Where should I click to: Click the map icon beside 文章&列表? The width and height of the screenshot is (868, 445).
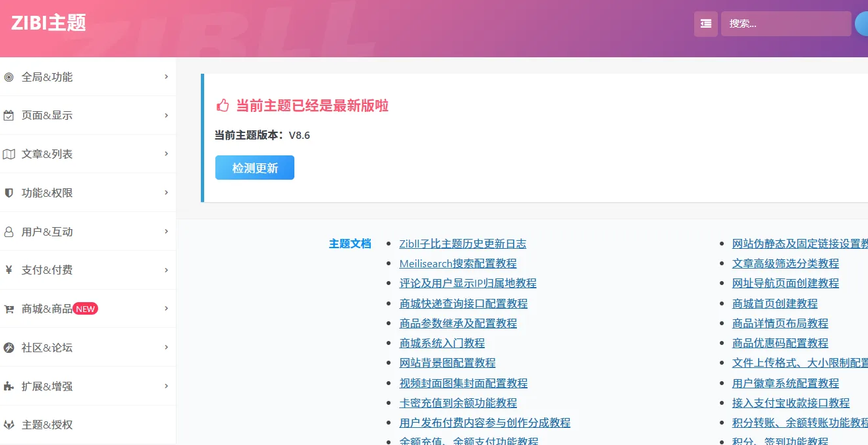pos(9,154)
